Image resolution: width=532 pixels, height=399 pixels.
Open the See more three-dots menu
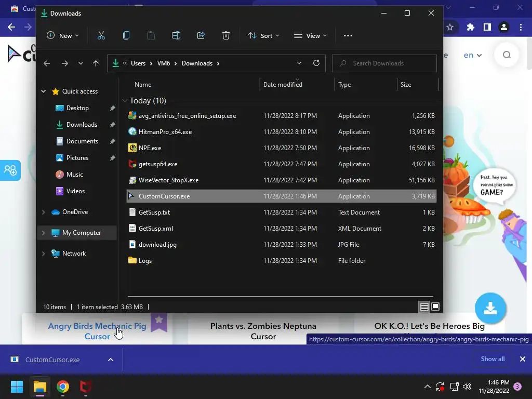pos(348,36)
